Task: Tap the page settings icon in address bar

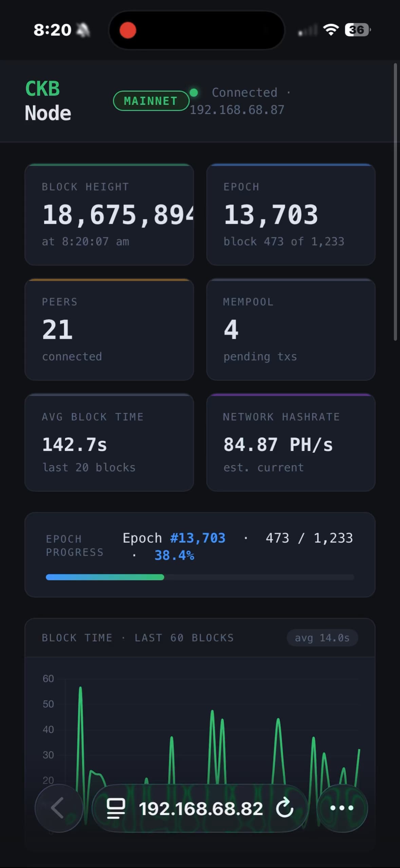Action: coord(116,808)
